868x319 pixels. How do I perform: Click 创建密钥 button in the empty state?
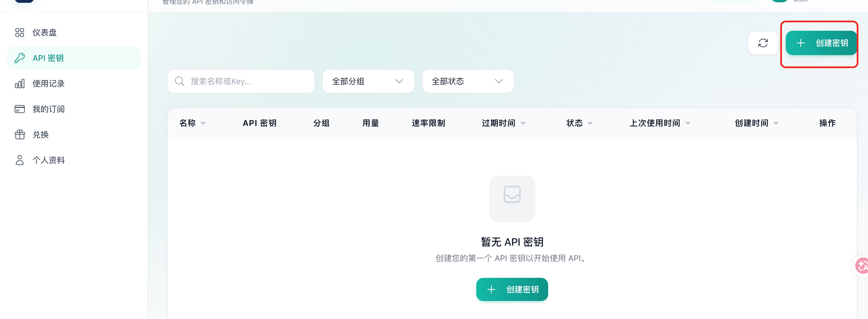click(x=512, y=289)
